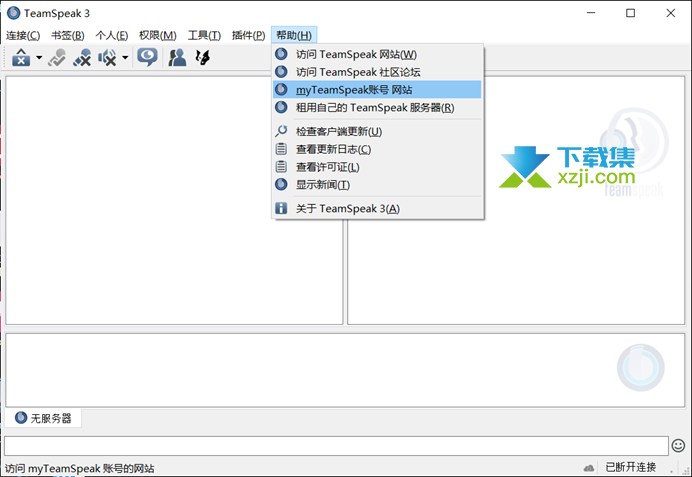
Task: Open the emoji smiley picker
Action: pos(678,446)
